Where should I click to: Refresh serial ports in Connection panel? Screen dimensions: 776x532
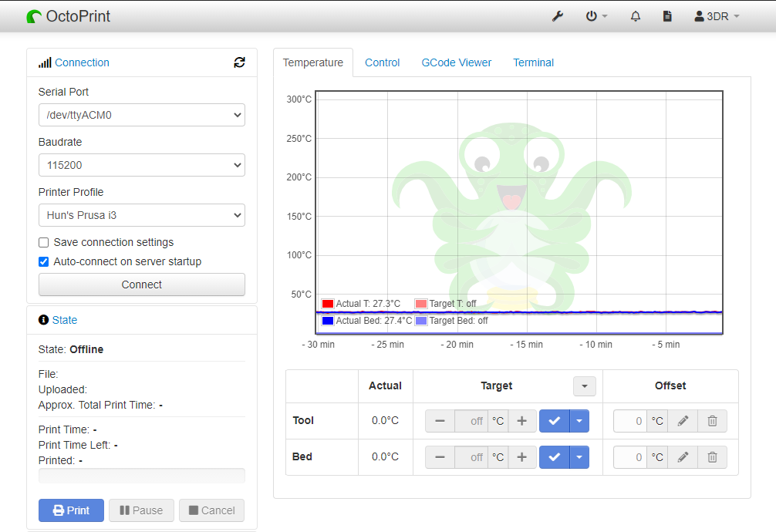coord(240,62)
